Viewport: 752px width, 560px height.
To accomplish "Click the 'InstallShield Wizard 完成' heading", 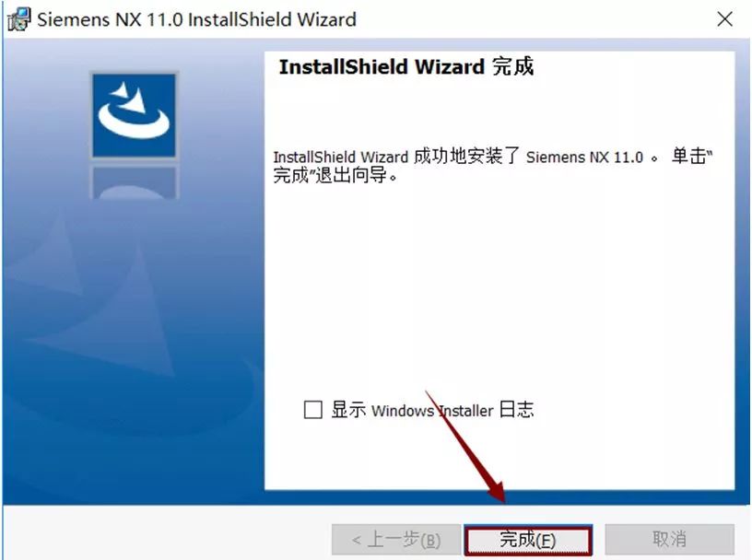I will pyautogui.click(x=406, y=66).
